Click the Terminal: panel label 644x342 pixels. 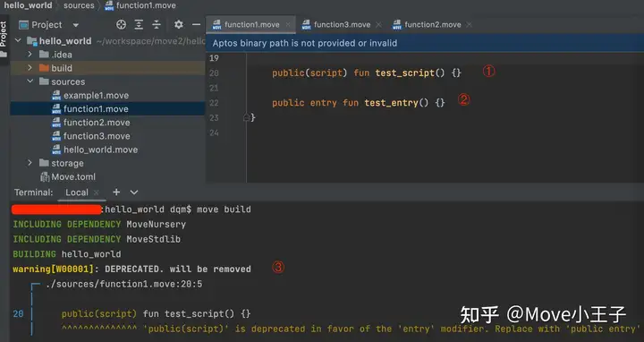pyautogui.click(x=34, y=192)
